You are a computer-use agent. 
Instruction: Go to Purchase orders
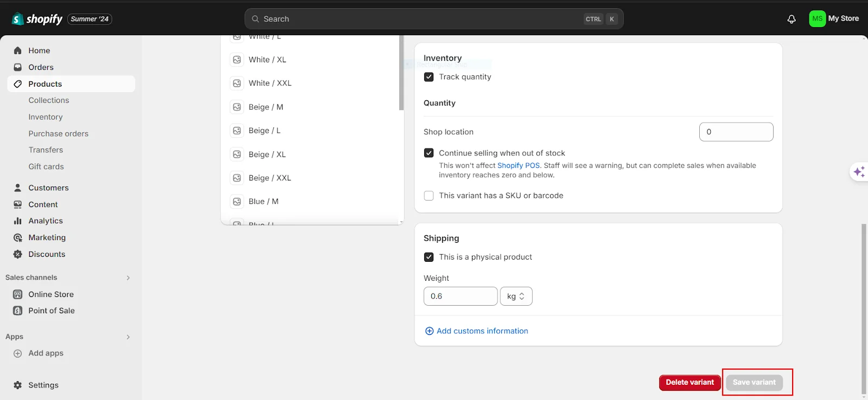point(59,133)
